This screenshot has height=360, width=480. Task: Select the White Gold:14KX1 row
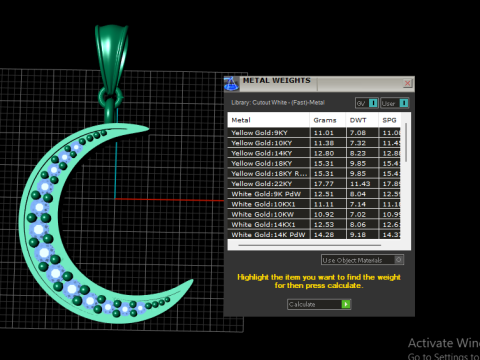pyautogui.click(x=314, y=225)
